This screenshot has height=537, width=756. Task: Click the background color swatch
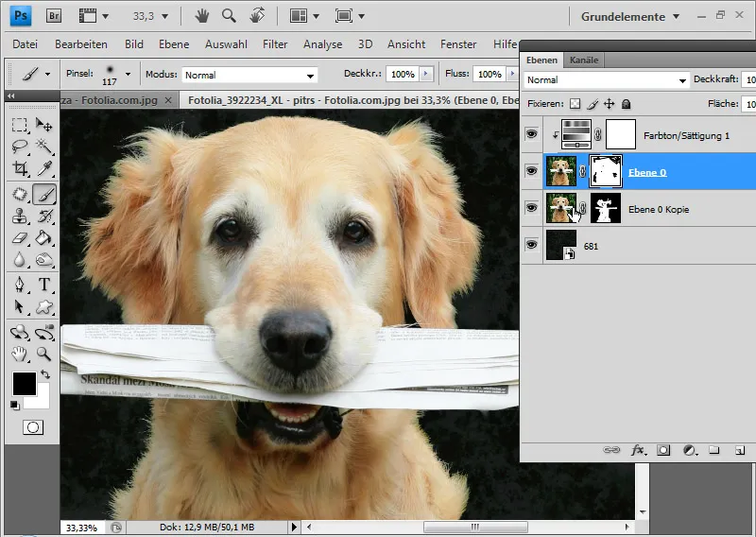(43, 401)
